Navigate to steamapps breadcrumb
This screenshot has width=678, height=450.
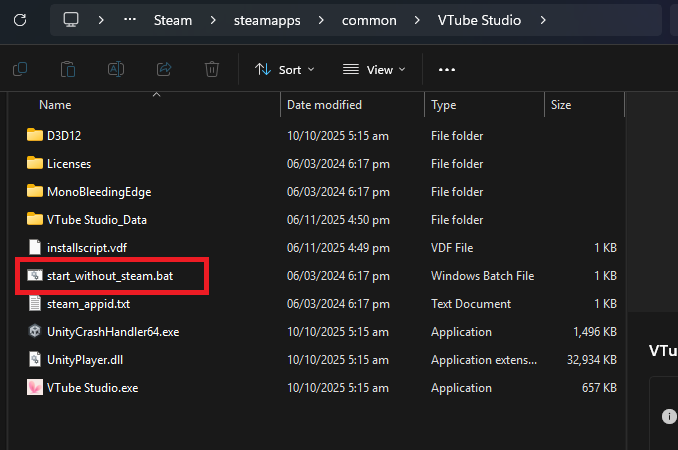click(x=267, y=20)
